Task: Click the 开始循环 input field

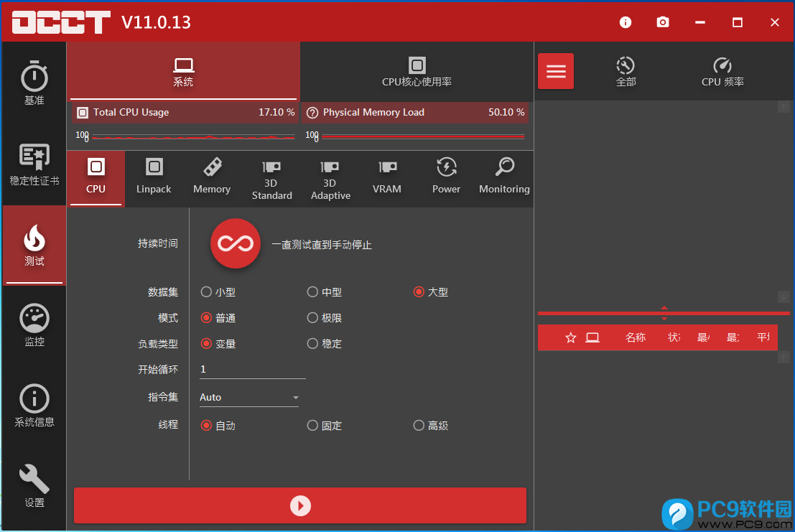Action: 253,369
